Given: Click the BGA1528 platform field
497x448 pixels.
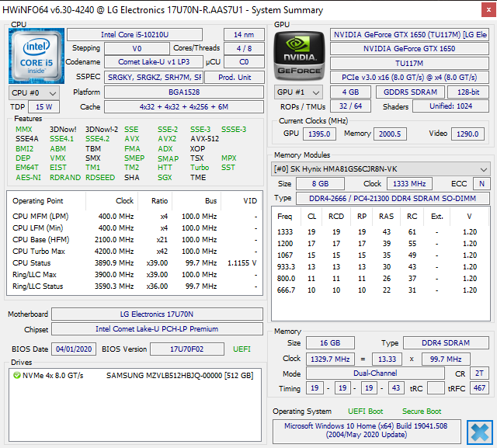Looking at the screenshot, I should (x=184, y=92).
